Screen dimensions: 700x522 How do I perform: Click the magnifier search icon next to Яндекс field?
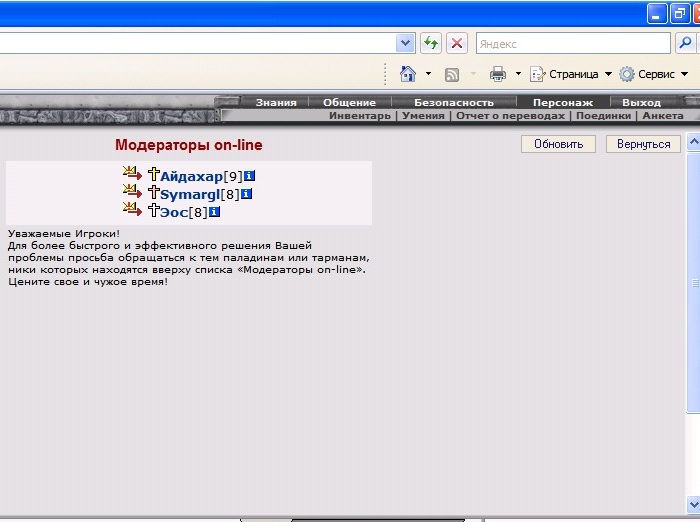tap(685, 43)
